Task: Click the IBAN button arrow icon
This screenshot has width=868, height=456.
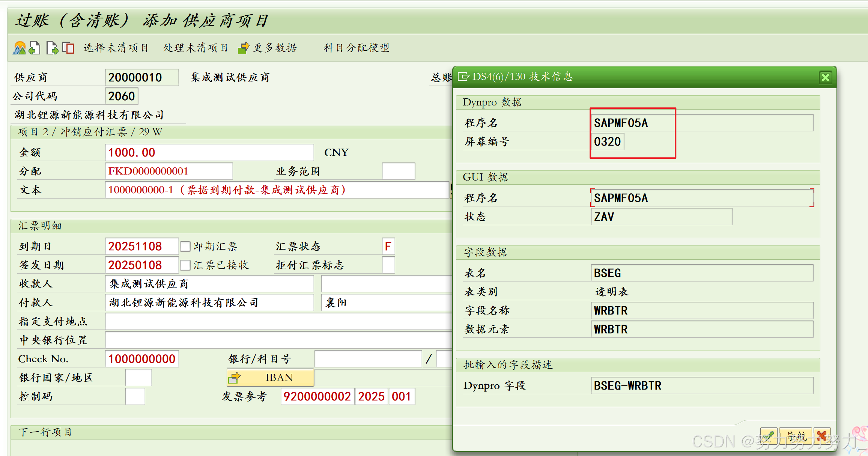Action: click(235, 378)
